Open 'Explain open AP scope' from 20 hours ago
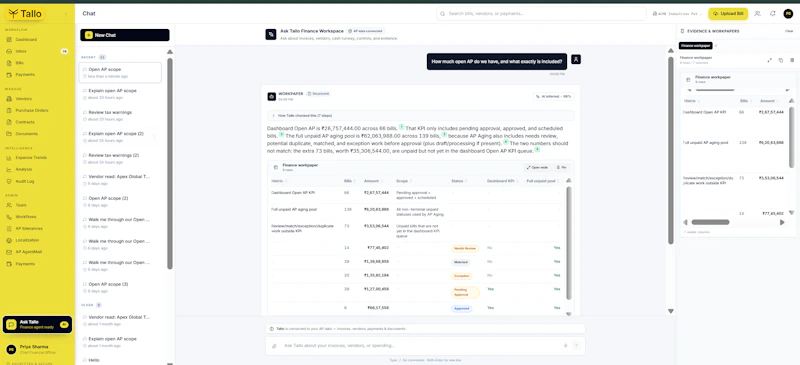 pyautogui.click(x=120, y=94)
